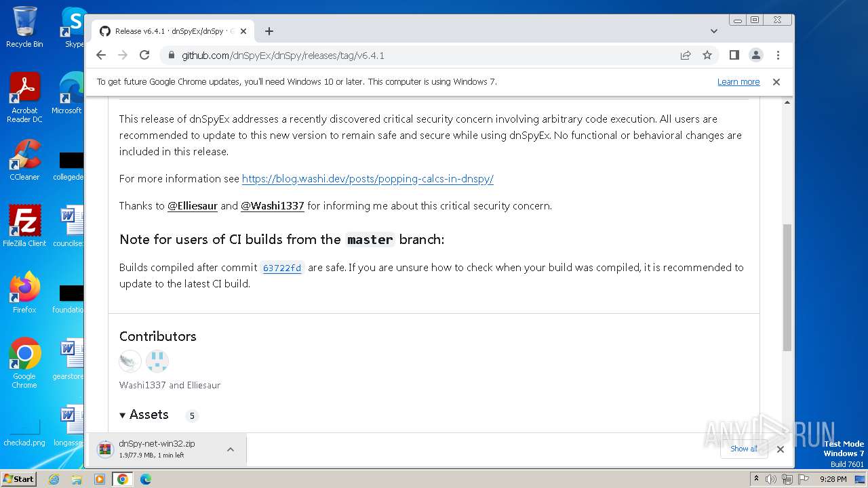Reload the GitHub release page
The height and width of the screenshot is (488, 868).
coord(144,56)
